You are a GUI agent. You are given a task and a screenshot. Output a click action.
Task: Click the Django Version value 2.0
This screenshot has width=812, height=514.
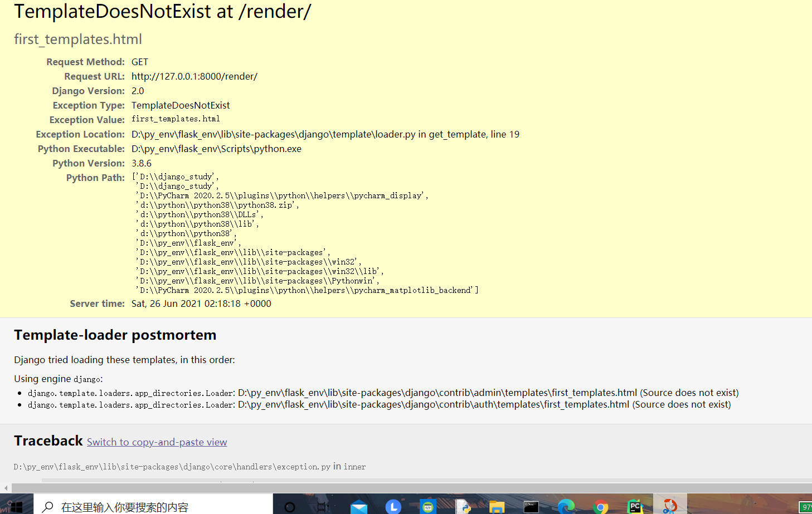coord(138,91)
